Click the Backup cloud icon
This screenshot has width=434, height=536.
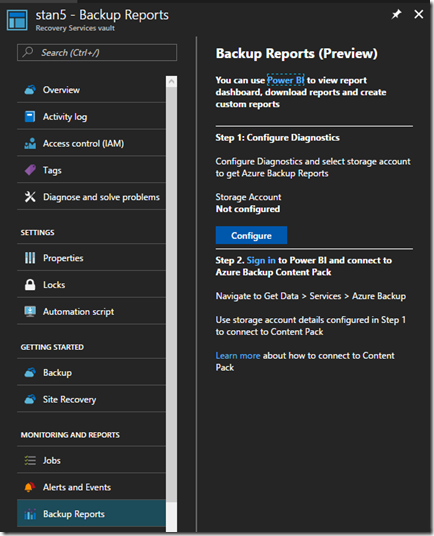coord(30,372)
